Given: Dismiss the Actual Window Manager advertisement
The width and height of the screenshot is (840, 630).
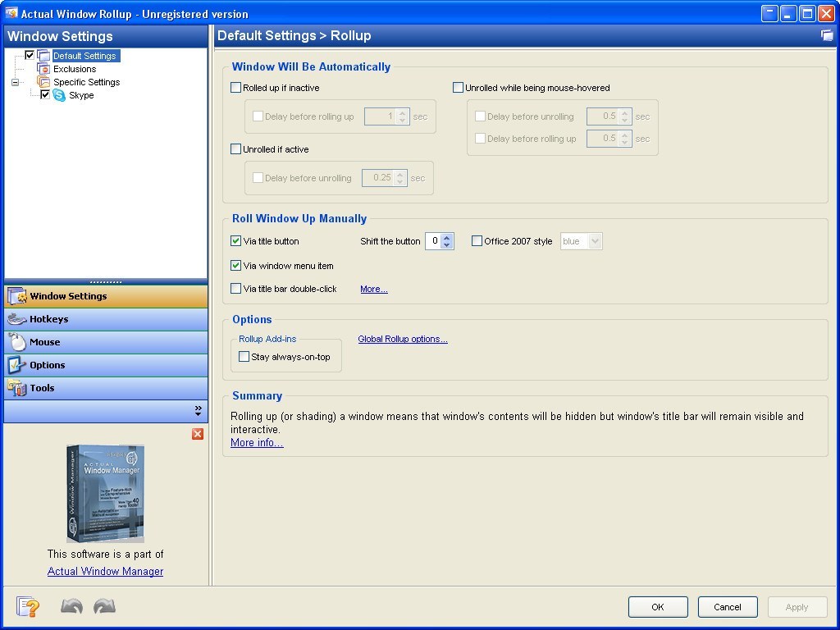Looking at the screenshot, I should click(x=197, y=434).
